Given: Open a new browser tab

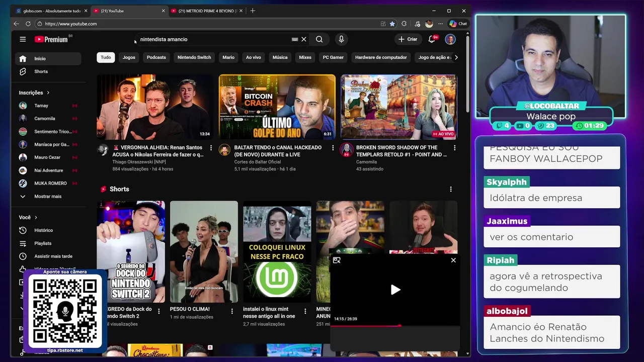Looking at the screenshot, I should (x=253, y=11).
